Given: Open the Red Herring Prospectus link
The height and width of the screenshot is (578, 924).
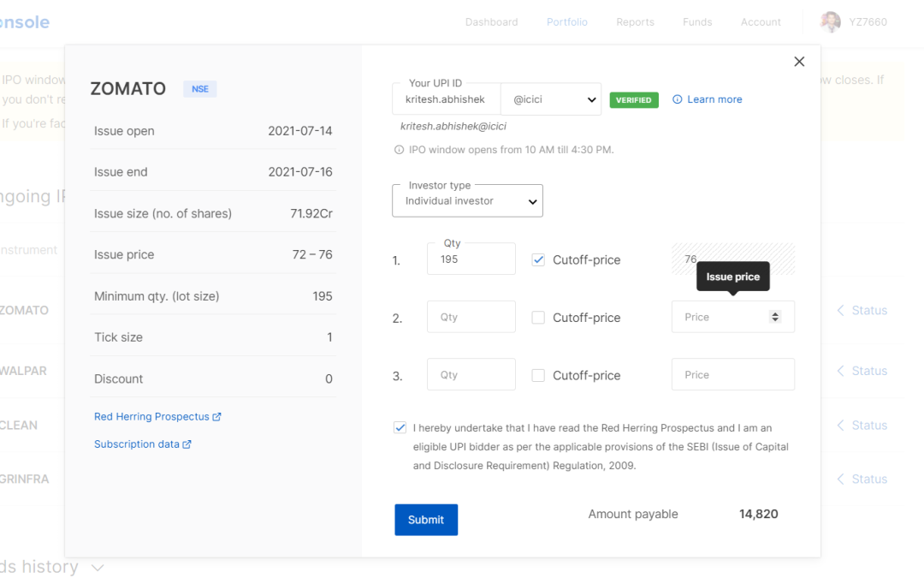Looking at the screenshot, I should (x=151, y=416).
